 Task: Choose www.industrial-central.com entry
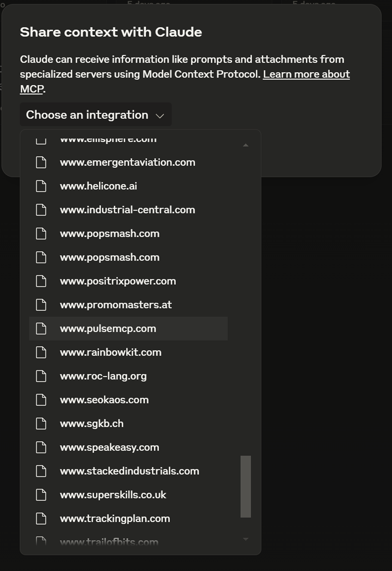coord(128,210)
